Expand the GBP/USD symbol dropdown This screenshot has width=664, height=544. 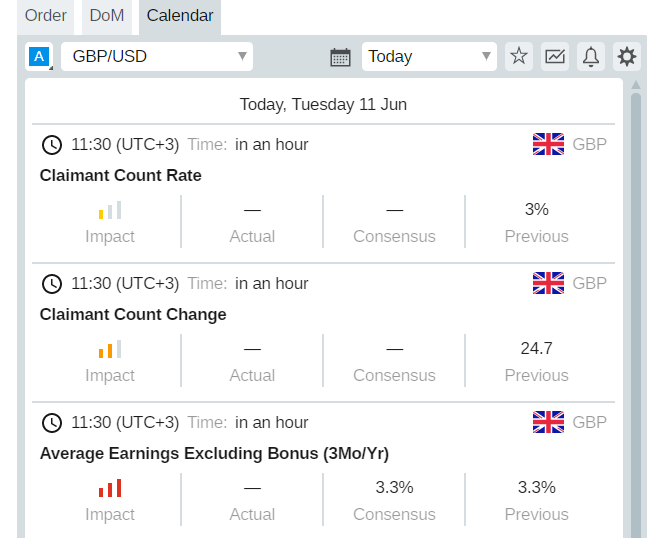157,56
